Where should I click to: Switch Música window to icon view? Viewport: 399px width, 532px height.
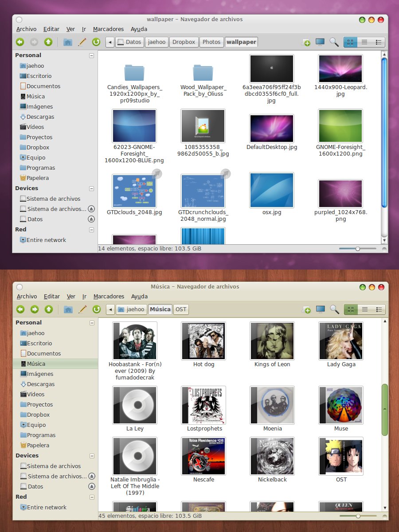pos(351,309)
